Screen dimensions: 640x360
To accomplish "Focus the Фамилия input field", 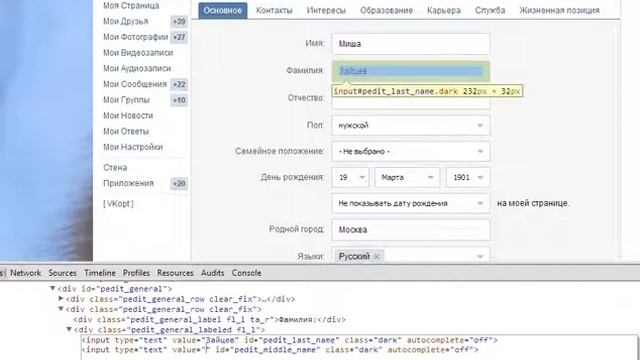I will (411, 71).
